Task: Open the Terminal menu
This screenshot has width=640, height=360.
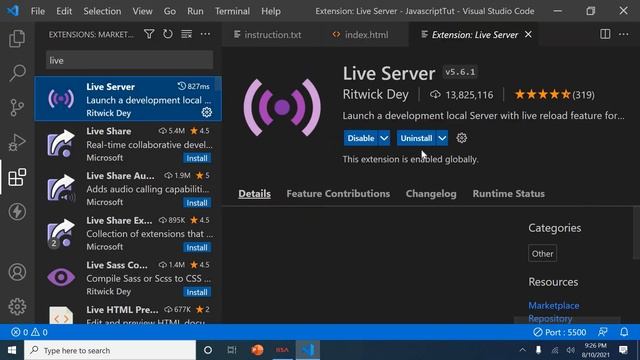Action: 232,11
